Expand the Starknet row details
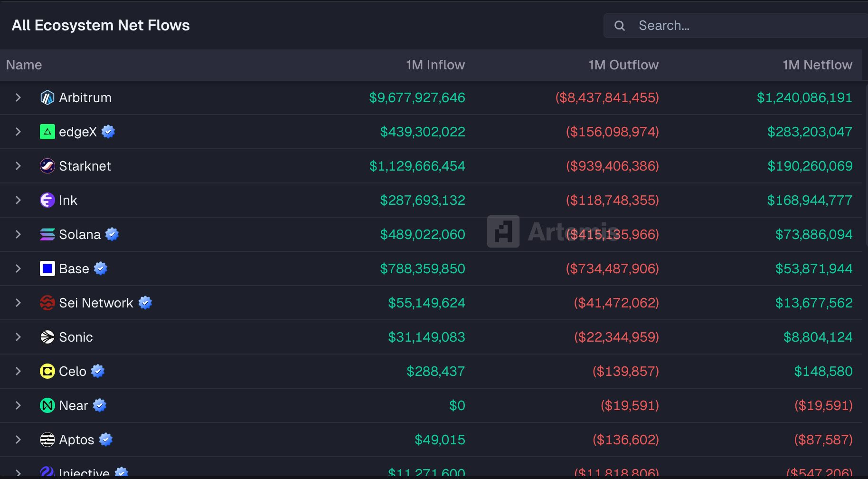This screenshot has height=479, width=868. coord(18,166)
